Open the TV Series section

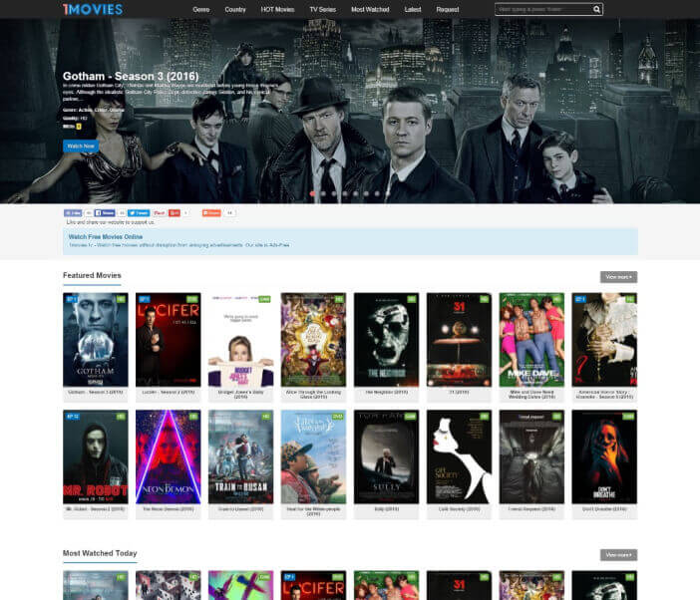(x=323, y=9)
